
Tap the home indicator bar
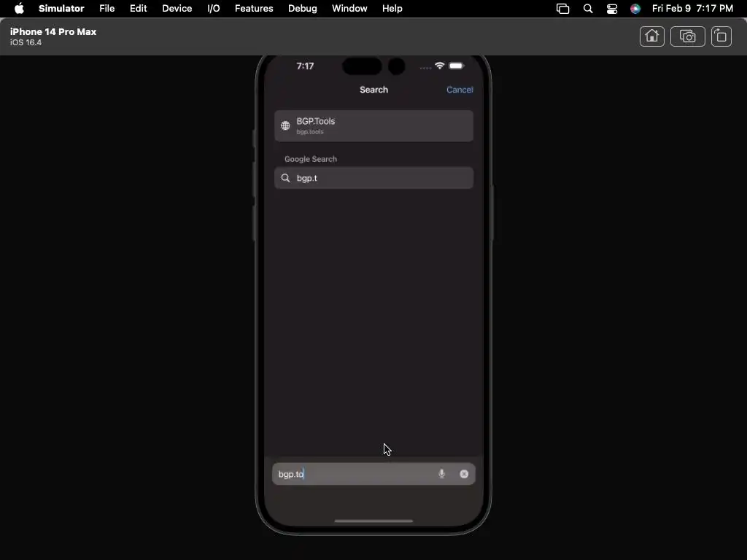click(x=373, y=521)
